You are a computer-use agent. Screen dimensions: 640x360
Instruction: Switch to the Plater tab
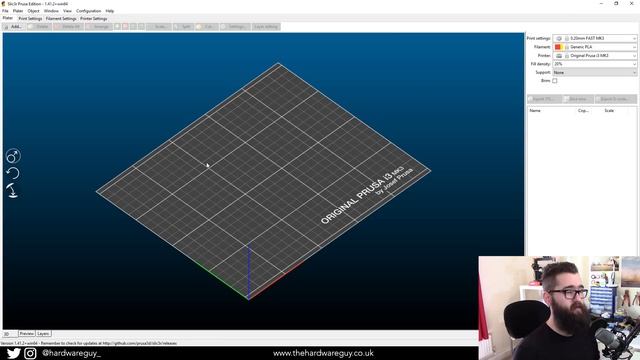coord(8,18)
